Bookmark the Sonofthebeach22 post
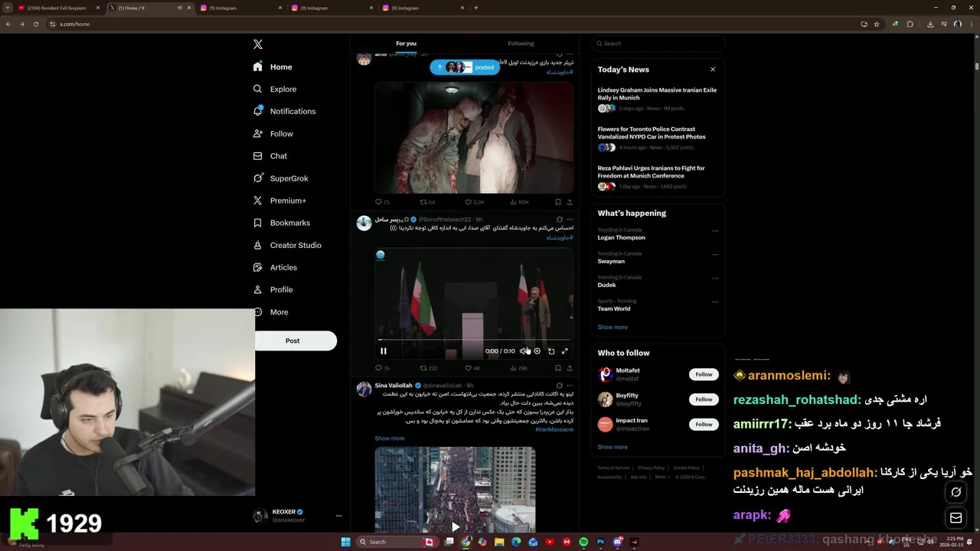980x551 pixels. (x=558, y=368)
